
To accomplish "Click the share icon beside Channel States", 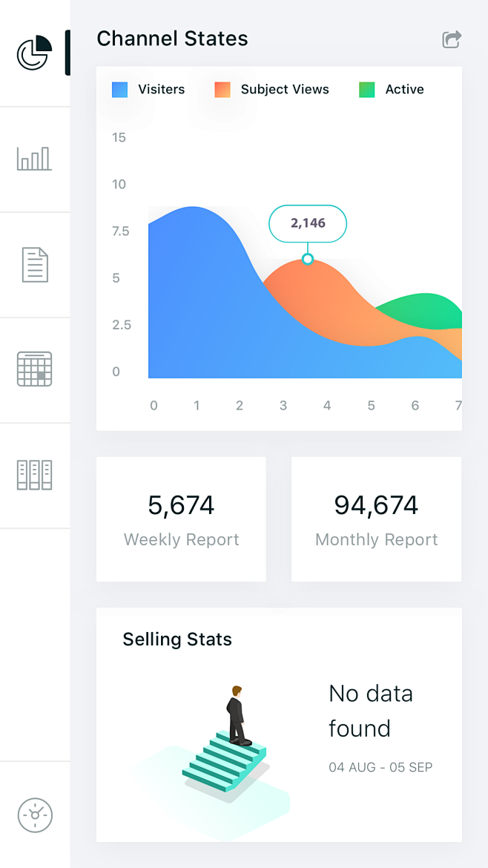I will (x=452, y=39).
